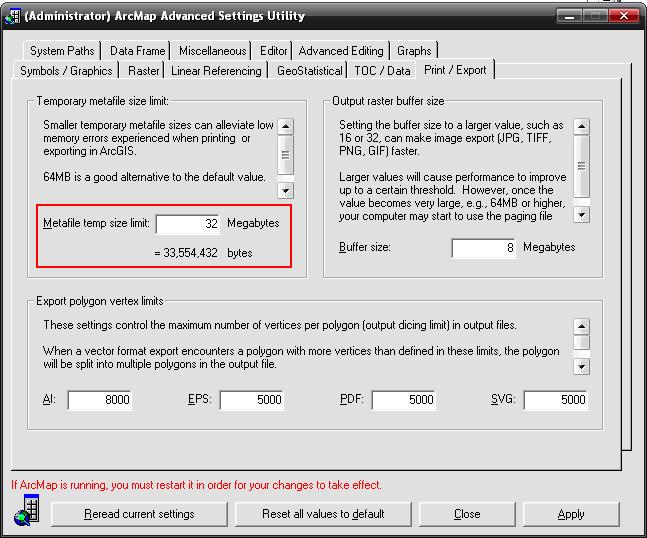The image size is (647, 538).
Task: Open the Symbols / Graphics tab
Action: (x=66, y=71)
